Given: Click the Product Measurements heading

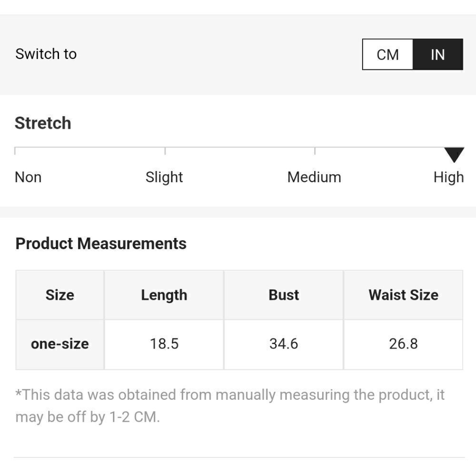Looking at the screenshot, I should tap(101, 243).
